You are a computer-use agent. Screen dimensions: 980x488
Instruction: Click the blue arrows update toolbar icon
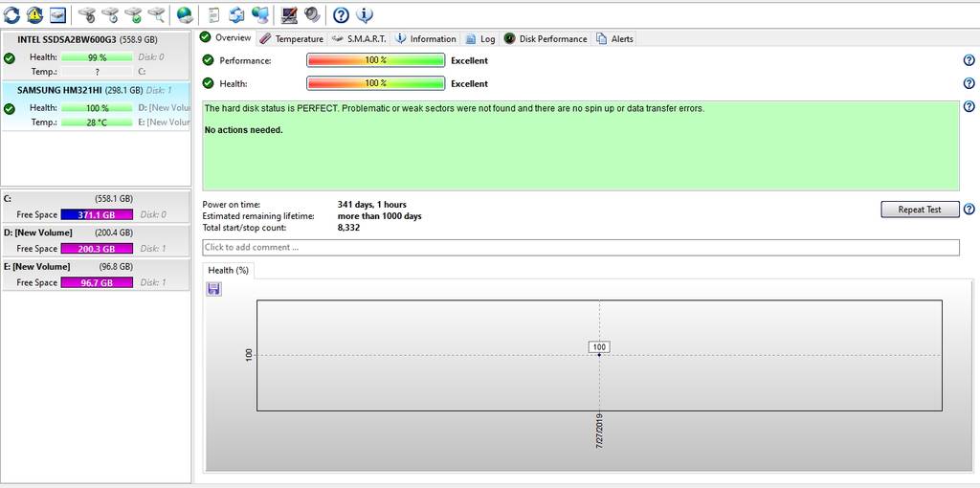pos(236,13)
